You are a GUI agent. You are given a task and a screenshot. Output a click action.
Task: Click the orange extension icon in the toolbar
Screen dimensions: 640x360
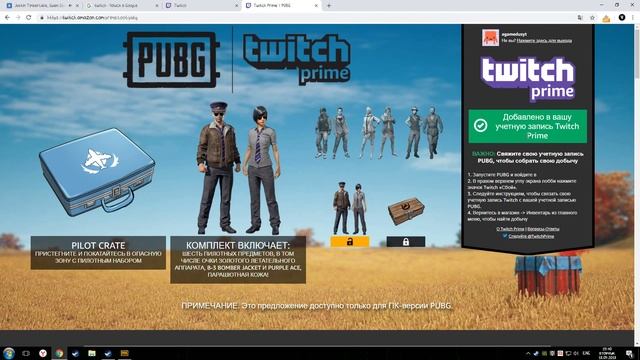(606, 18)
